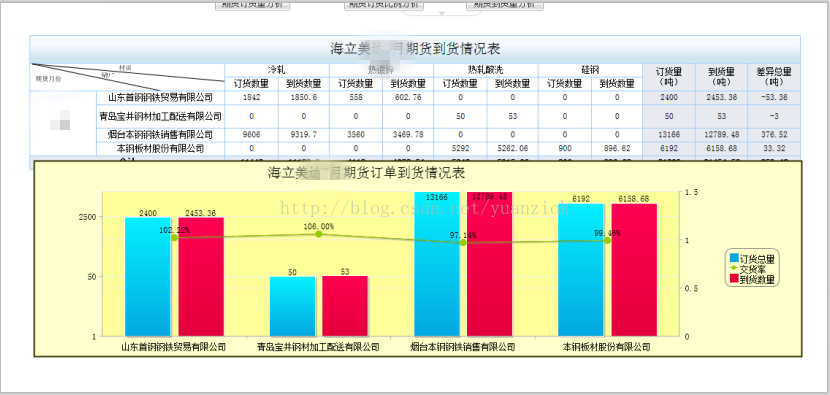
Task: Click 青岛宝井钢材加工配送有限公司 chart axis label
Action: pos(318,348)
